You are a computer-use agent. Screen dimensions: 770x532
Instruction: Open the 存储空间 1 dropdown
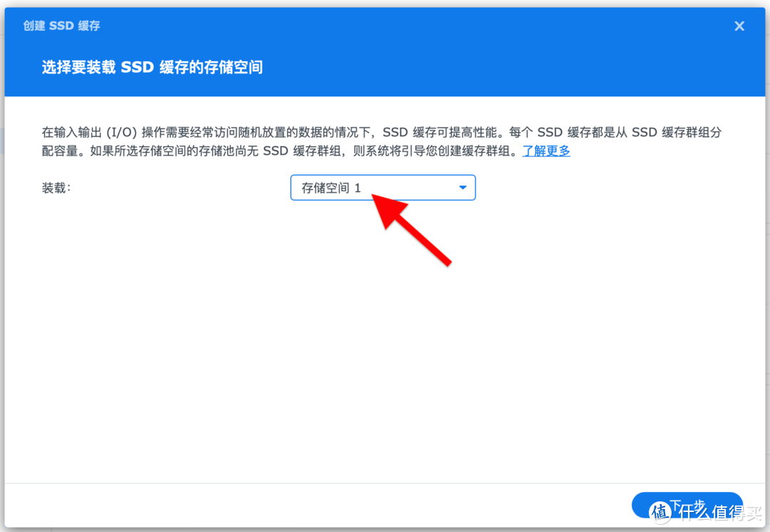tap(382, 188)
